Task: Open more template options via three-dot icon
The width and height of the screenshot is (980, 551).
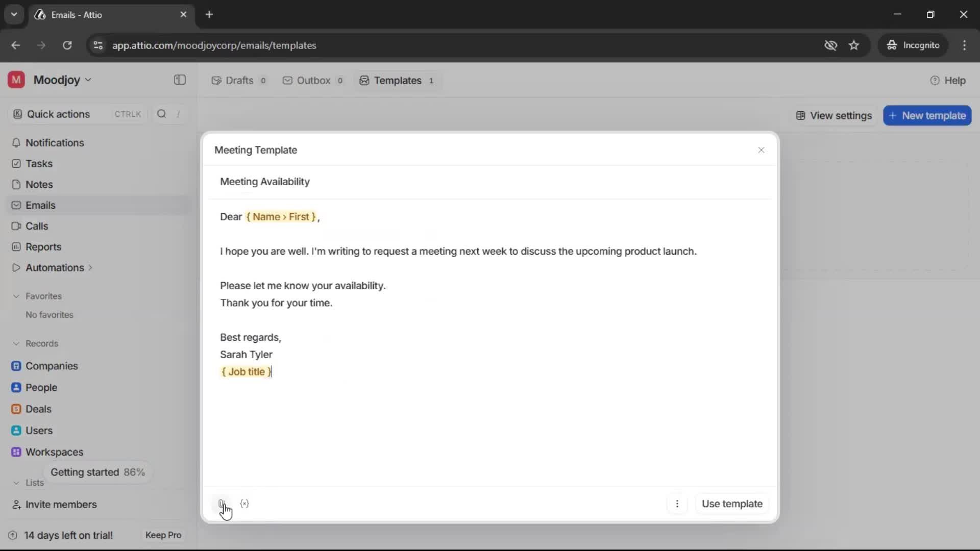Action: (x=677, y=504)
